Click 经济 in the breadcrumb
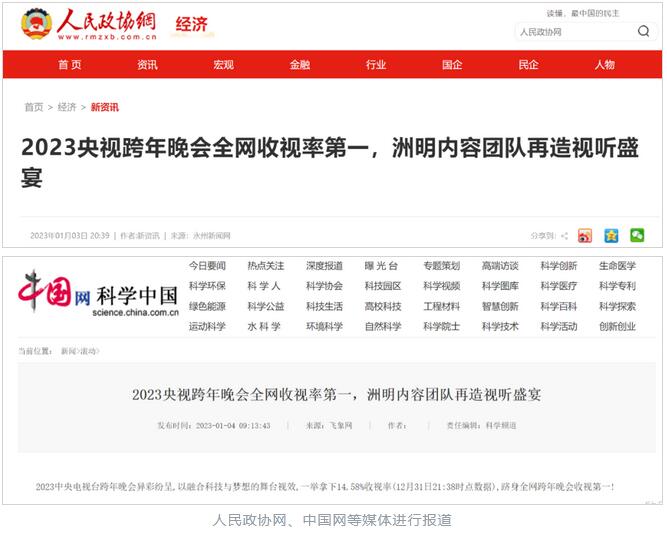 click(67, 107)
